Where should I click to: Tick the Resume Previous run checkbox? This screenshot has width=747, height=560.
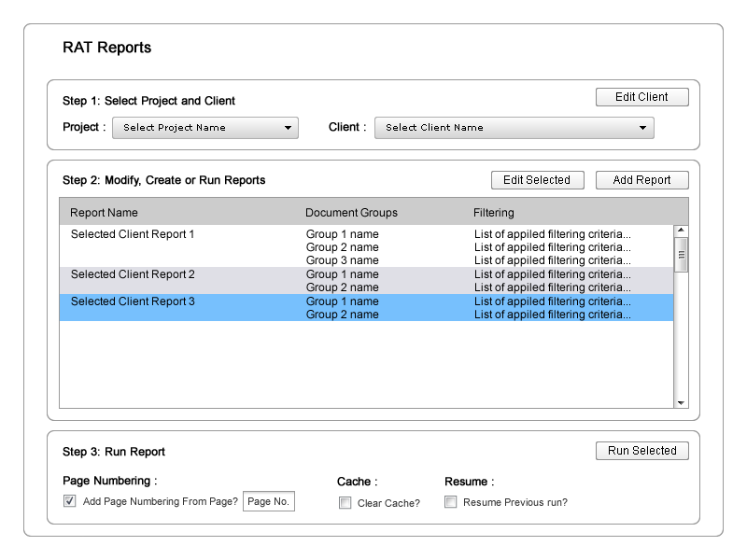tap(451, 502)
